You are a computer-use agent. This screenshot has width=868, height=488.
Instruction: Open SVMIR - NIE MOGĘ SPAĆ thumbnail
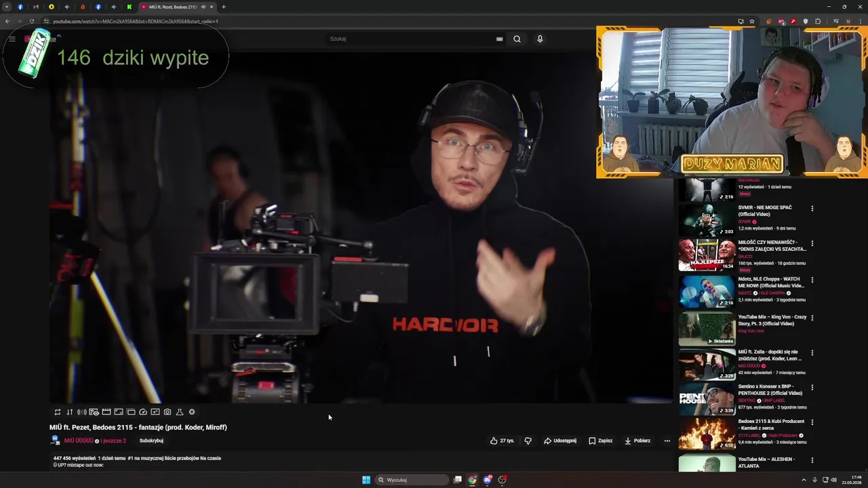[707, 219]
